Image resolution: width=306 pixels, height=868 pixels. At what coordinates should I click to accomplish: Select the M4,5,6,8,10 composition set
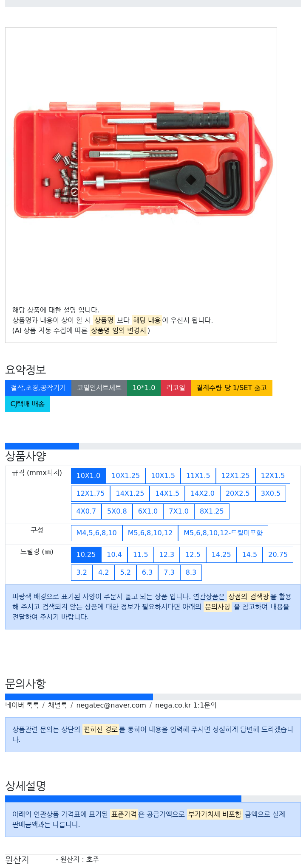pos(96,533)
